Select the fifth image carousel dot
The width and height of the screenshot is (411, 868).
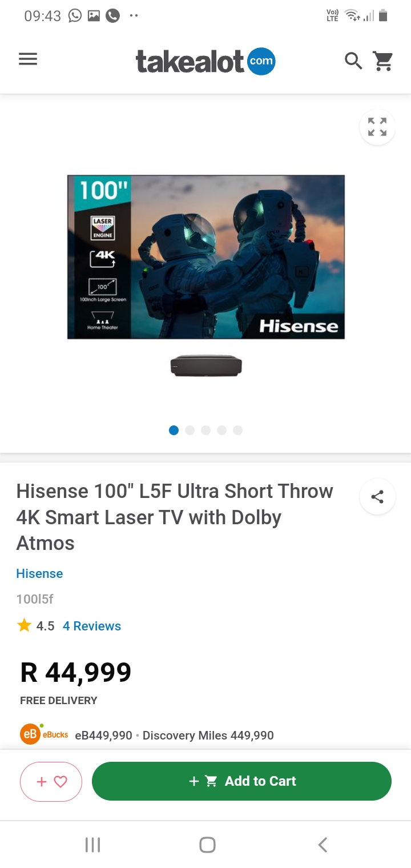click(x=238, y=430)
